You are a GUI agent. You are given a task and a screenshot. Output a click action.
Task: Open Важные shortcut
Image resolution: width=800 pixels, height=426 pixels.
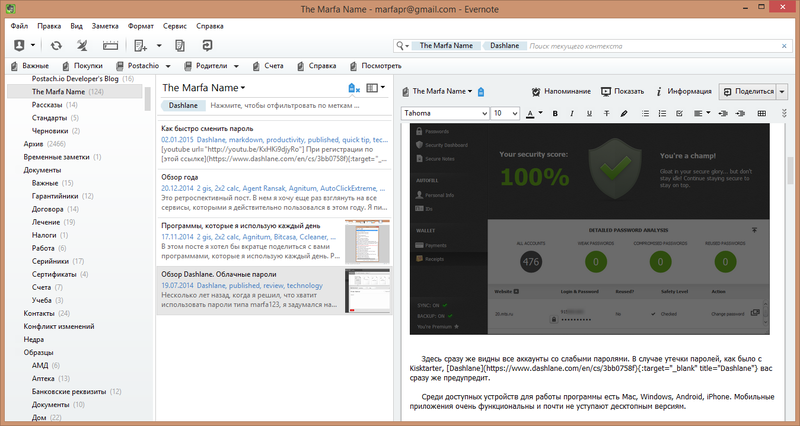30,66
